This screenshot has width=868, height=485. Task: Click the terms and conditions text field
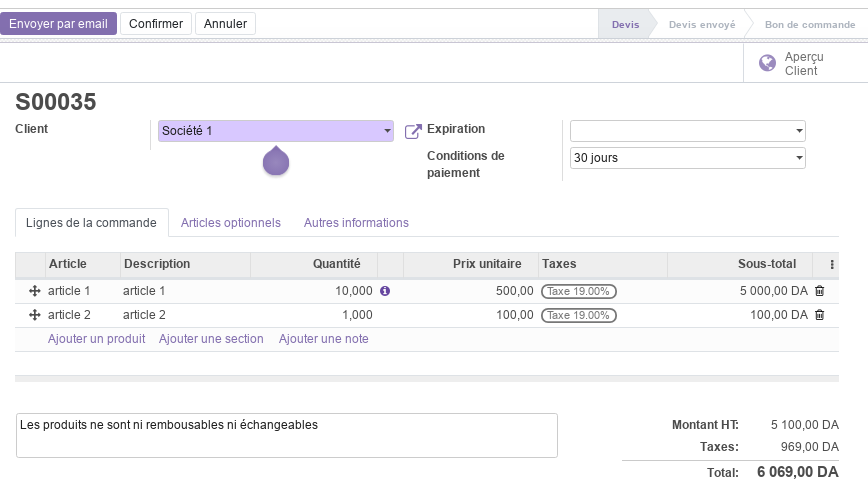click(287, 435)
